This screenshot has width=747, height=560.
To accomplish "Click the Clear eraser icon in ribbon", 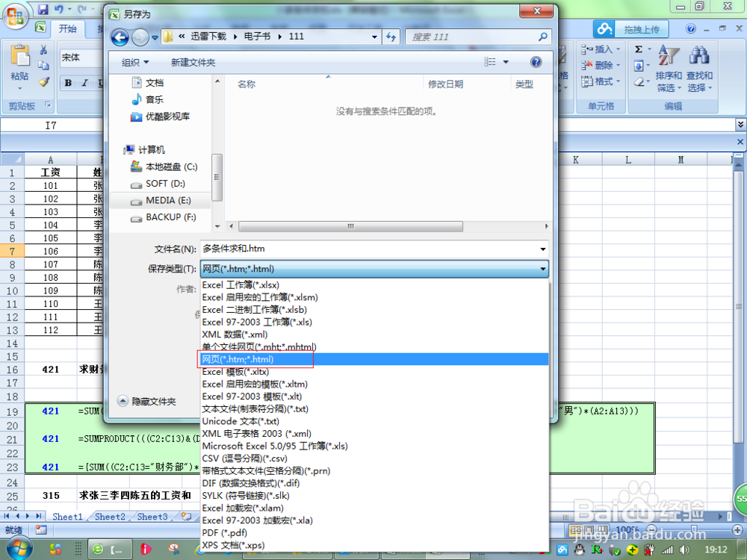I will click(x=639, y=82).
